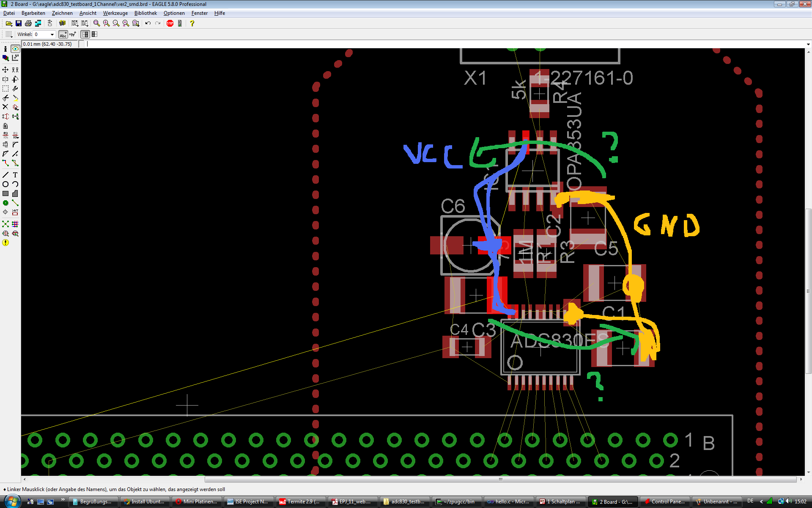Click the horizontal scrollbar thumb
The height and width of the screenshot is (508, 812).
[501, 479]
